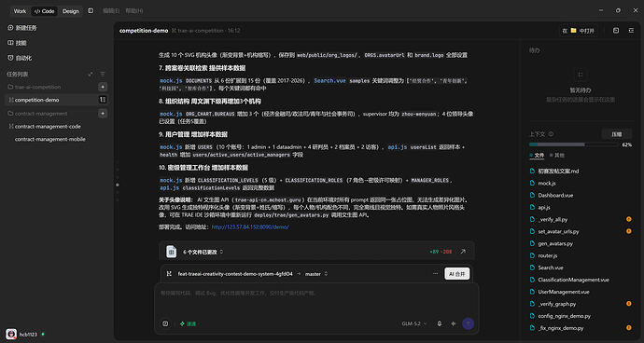Click the clock history icon in chat input

(165, 323)
